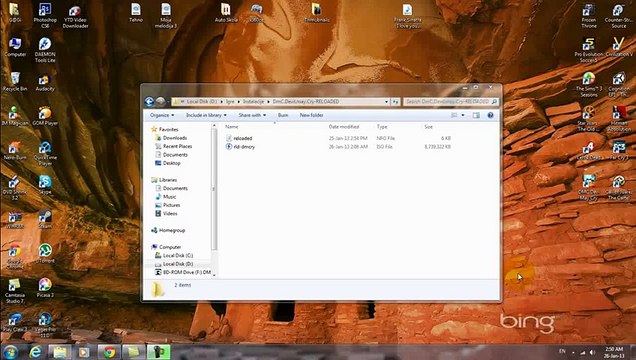
Task: Open Downloads under Favorites
Action: click(175, 138)
